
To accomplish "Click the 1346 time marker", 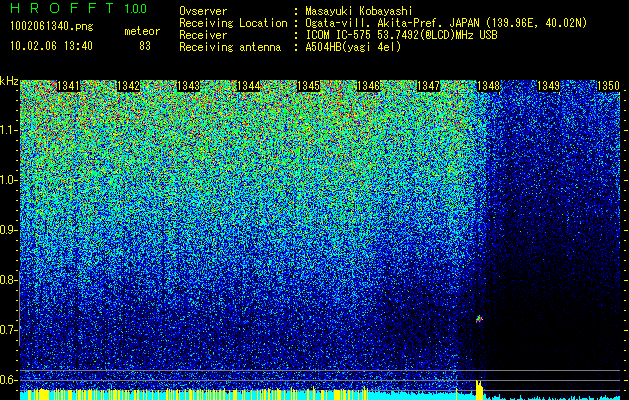I will coord(369,86).
